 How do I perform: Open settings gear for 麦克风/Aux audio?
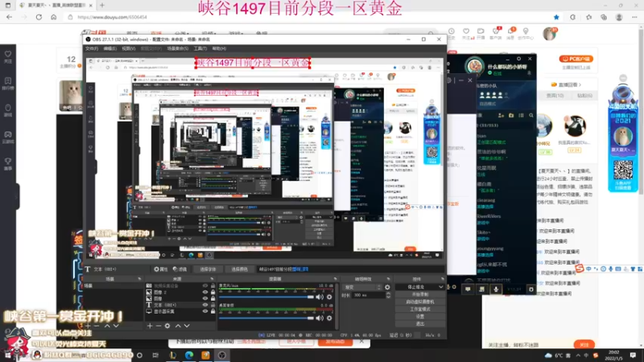pos(329,297)
